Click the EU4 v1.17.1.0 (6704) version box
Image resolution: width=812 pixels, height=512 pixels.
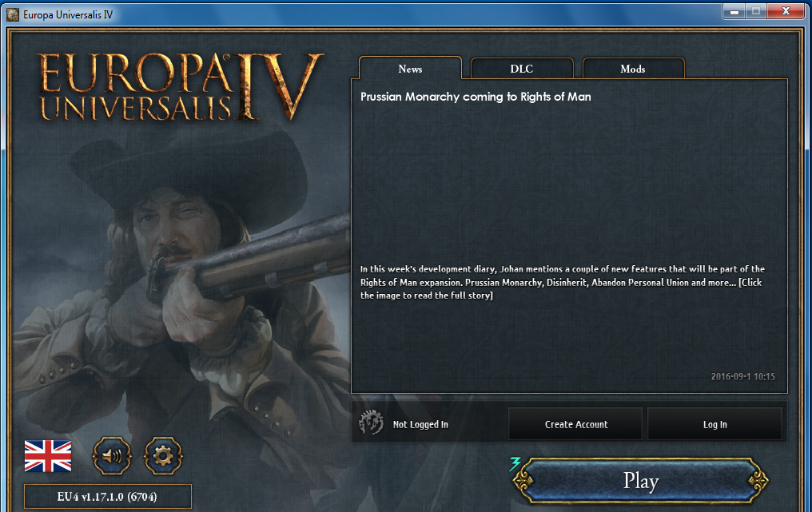click(107, 497)
